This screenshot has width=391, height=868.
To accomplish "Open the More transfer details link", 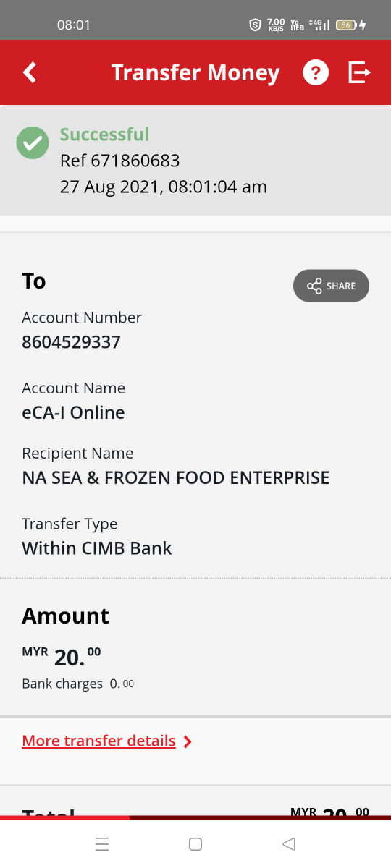I will click(99, 741).
